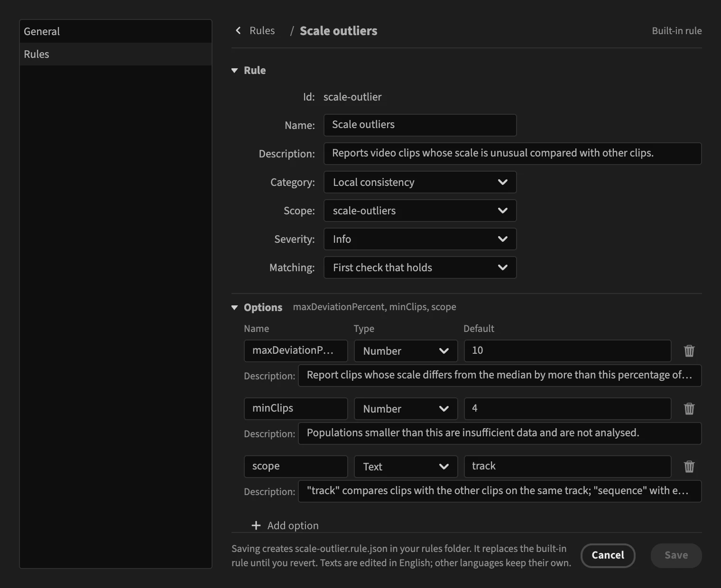Click the Cancel button
The height and width of the screenshot is (588, 721).
608,555
